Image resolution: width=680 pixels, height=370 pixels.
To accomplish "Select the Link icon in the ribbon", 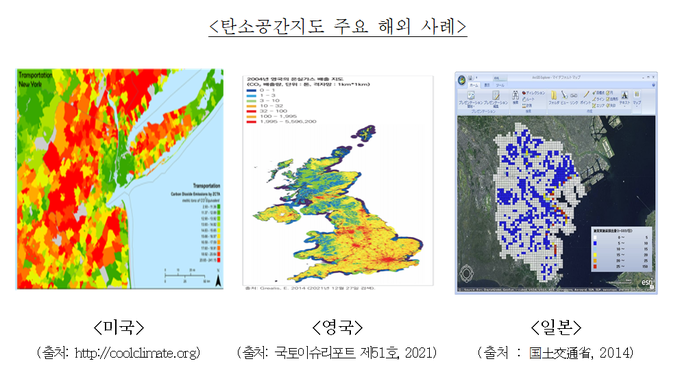I will pos(574,96).
